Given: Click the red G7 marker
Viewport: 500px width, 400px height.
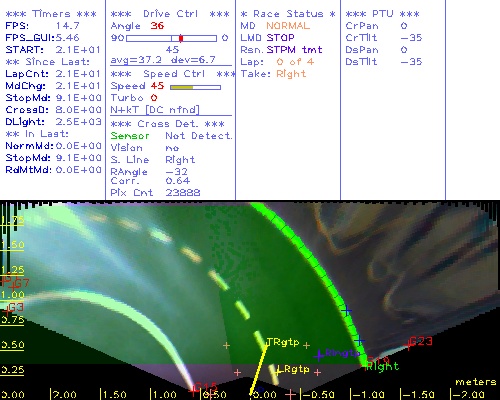Looking at the screenshot, I should click(18, 284).
